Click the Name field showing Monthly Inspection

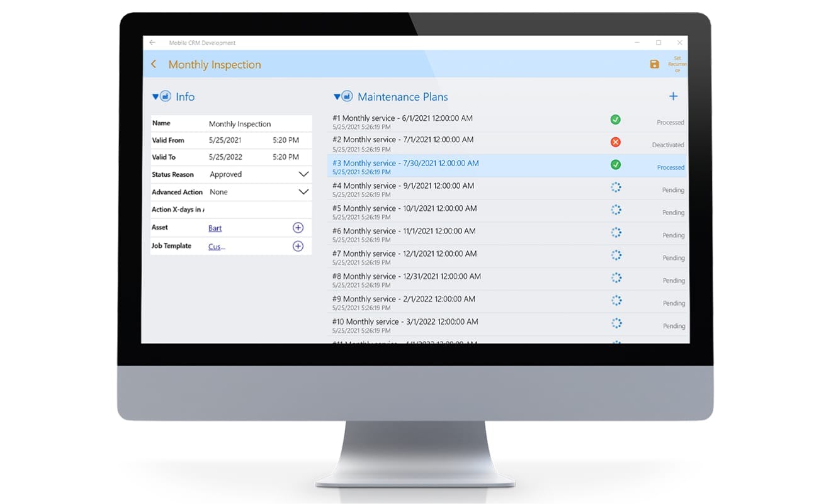[x=241, y=123]
